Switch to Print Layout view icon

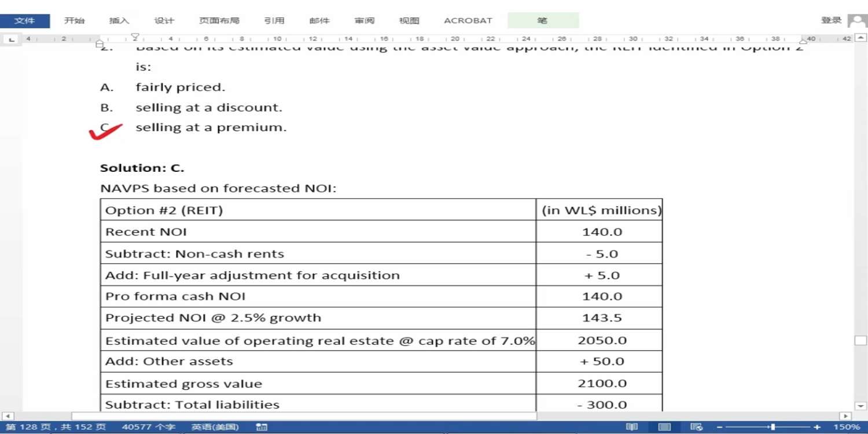(664, 427)
